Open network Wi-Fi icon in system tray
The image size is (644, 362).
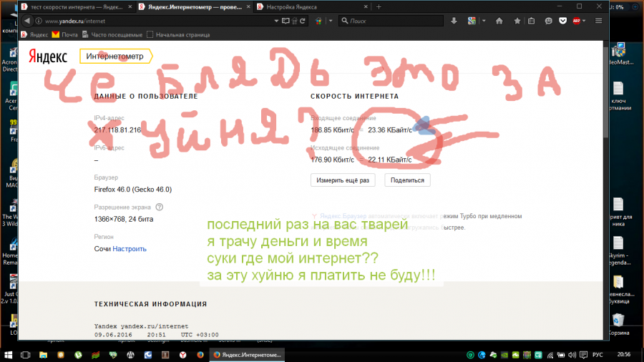[550, 355]
